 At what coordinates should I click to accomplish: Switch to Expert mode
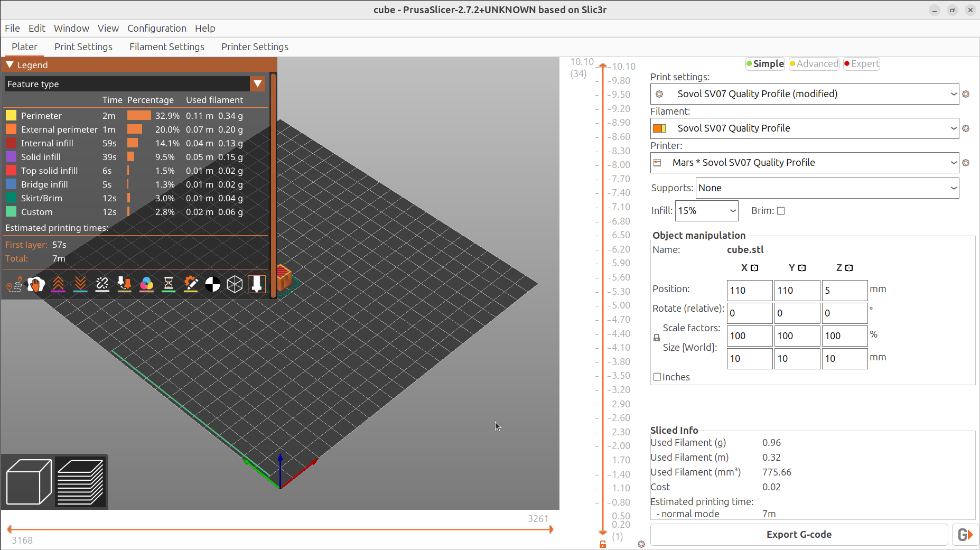click(x=862, y=64)
